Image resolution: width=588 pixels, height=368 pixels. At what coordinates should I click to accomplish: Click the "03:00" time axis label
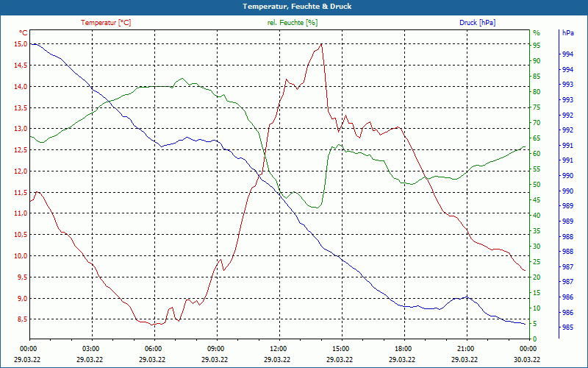point(90,348)
